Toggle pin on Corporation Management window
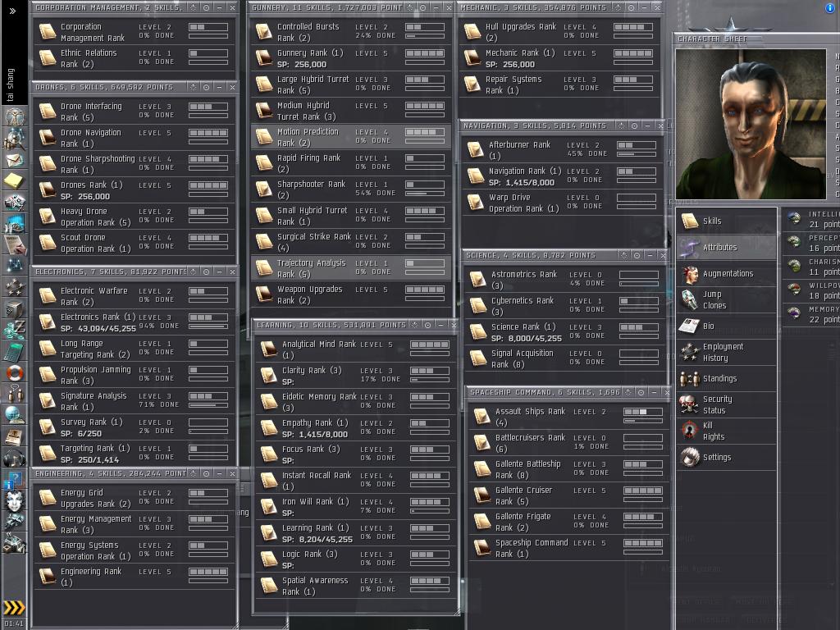Screen dimensions: 840x630 click(x=194, y=7)
